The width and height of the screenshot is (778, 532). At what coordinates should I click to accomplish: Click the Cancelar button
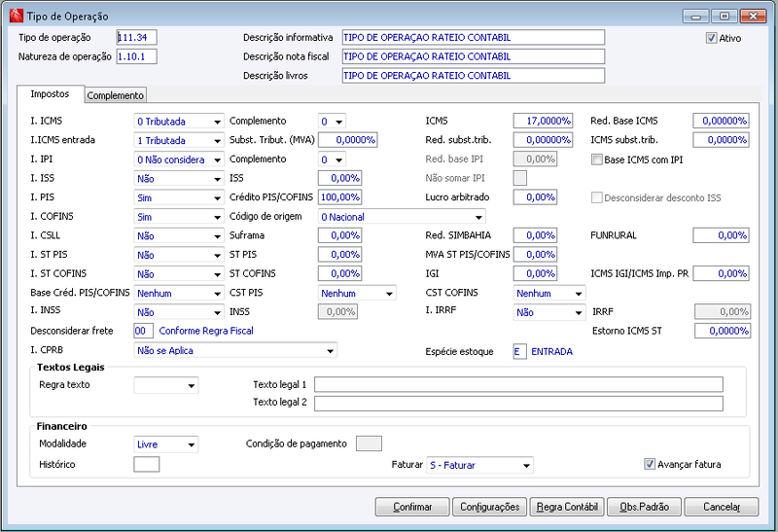(x=722, y=507)
